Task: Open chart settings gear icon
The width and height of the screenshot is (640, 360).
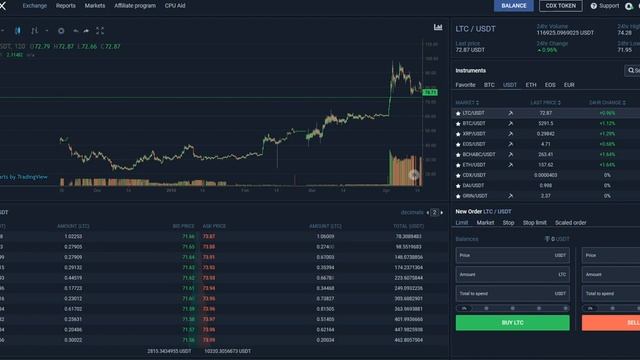Action: click(x=61, y=31)
